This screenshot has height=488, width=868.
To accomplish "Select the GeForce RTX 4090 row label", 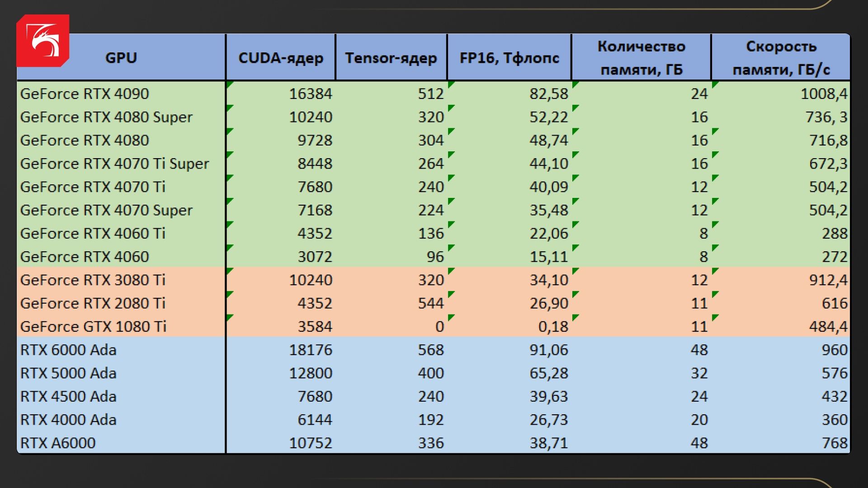I will pos(85,94).
